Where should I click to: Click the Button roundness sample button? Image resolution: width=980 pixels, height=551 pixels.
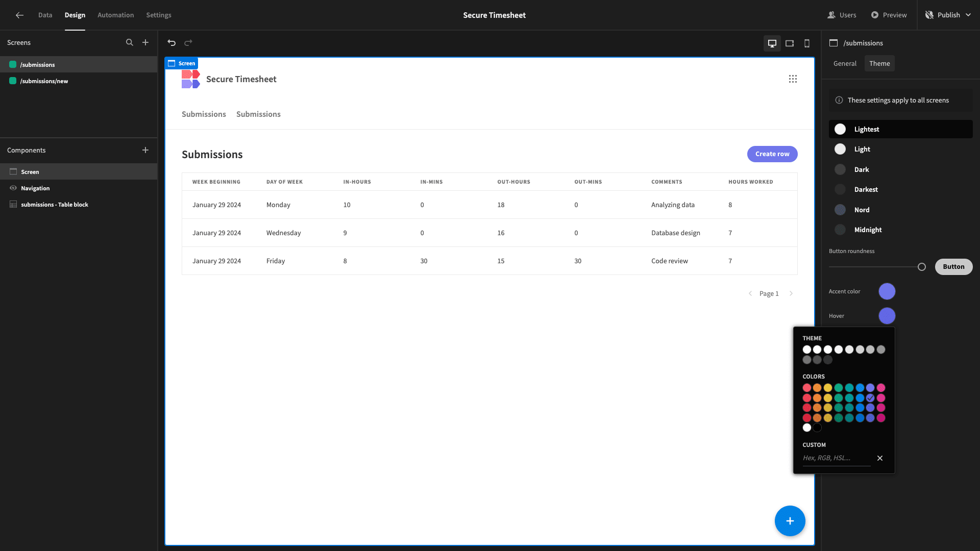click(x=953, y=267)
